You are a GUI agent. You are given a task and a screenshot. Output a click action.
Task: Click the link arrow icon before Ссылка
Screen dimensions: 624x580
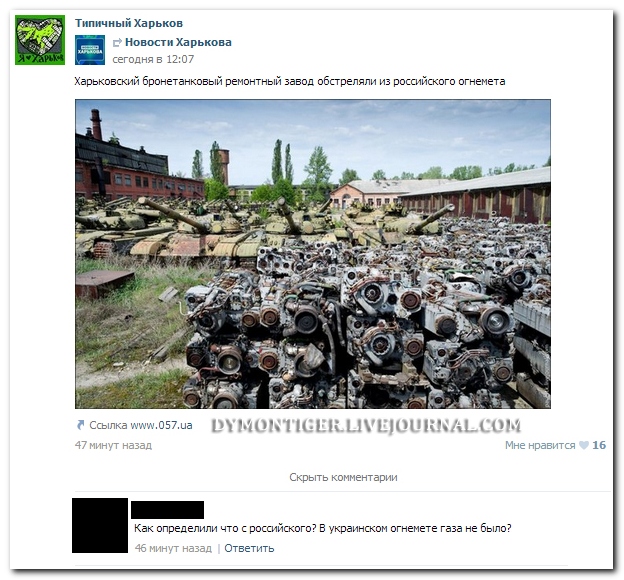pos(80,425)
